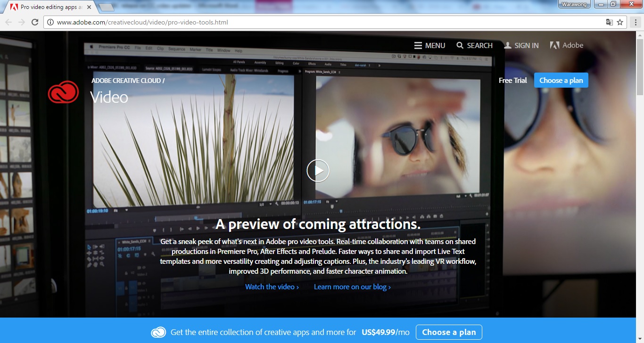Switch to the Pro video editing apps tab
The height and width of the screenshot is (343, 644).
47,7
